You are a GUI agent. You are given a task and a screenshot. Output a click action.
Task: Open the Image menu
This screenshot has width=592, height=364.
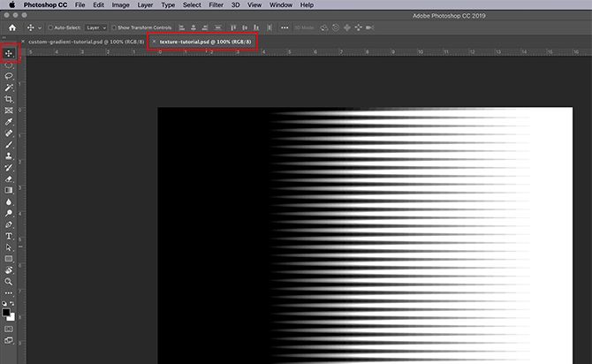(120, 5)
